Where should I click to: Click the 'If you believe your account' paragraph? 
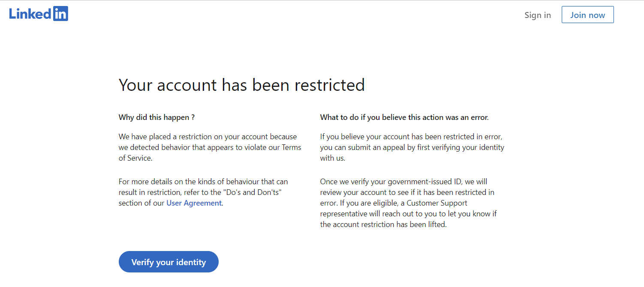click(412, 147)
